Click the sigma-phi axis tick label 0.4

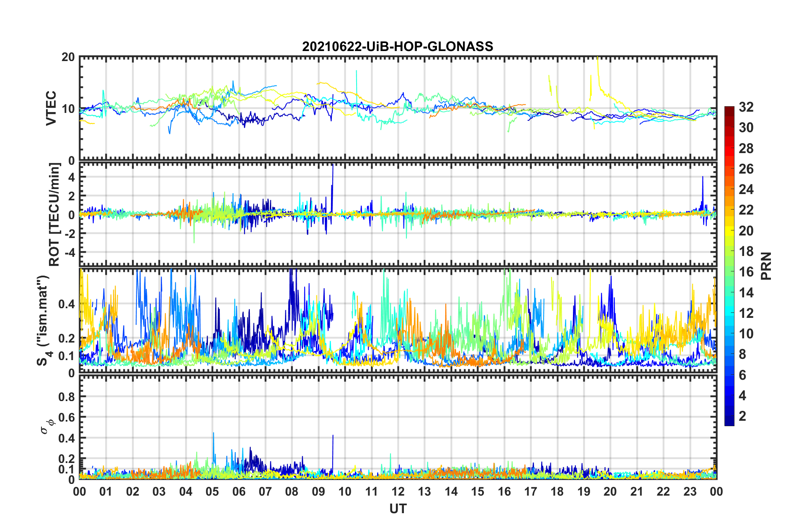67,438
